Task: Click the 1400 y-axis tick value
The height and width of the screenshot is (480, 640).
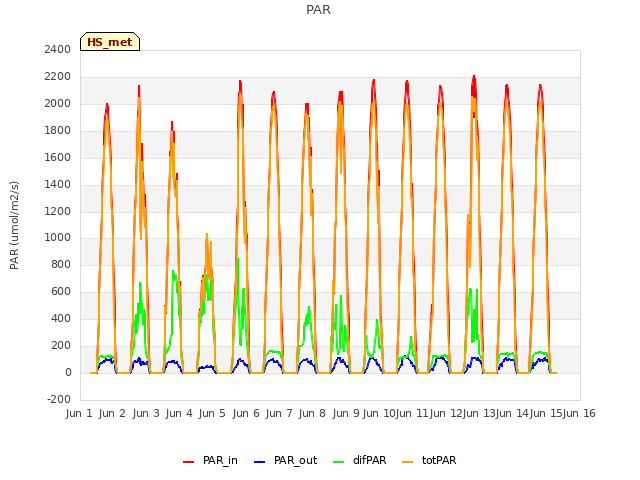Action: coord(58,184)
